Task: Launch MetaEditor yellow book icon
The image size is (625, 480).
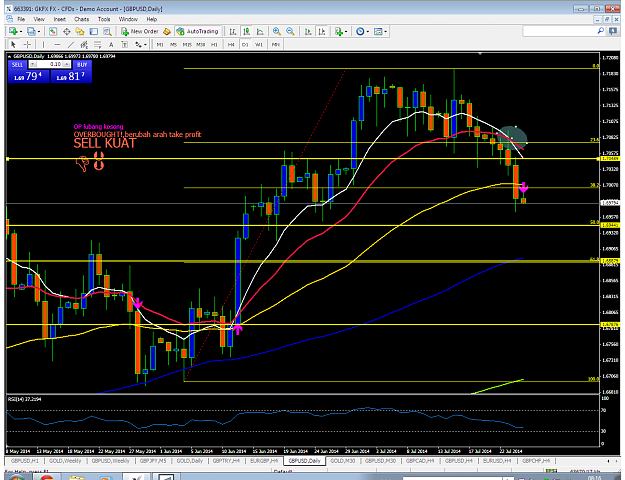Action: tap(167, 31)
